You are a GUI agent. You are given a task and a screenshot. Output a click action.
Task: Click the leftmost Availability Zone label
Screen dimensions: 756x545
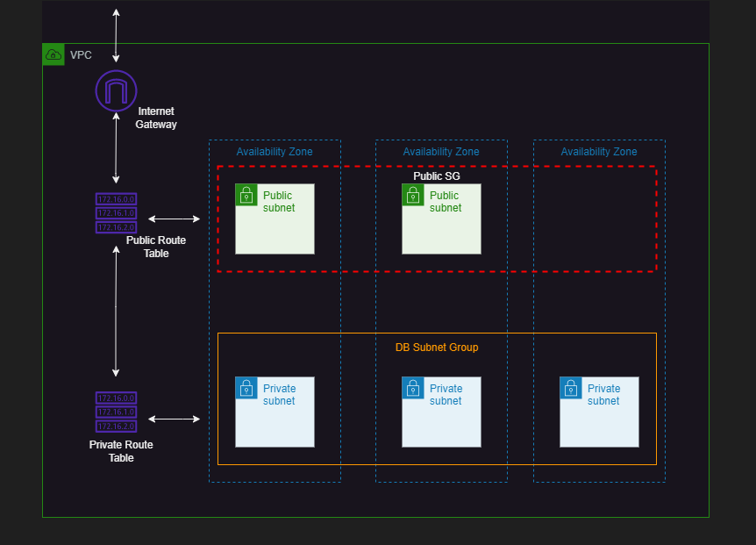(x=275, y=151)
